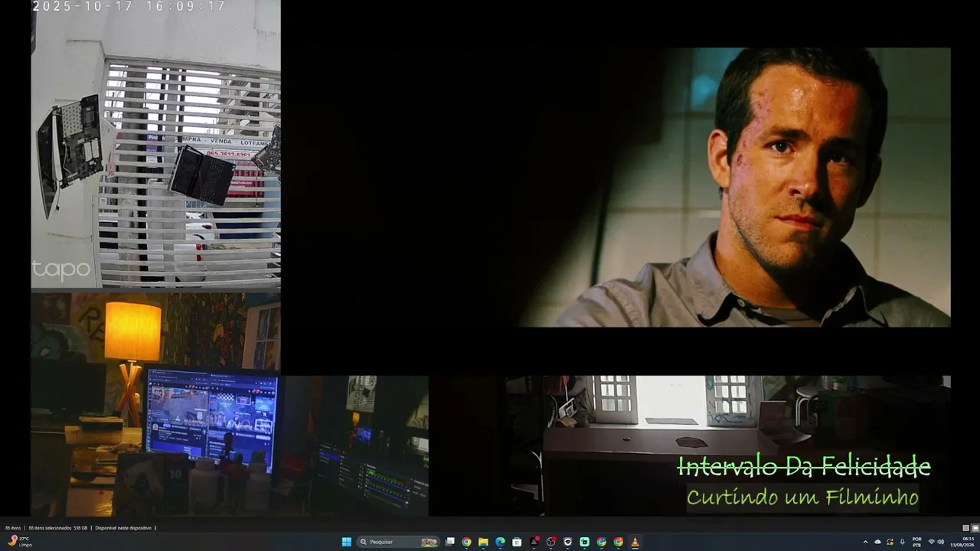The image size is (980, 551).
Task: Click the Tapo security camera feed
Action: pyautogui.click(x=155, y=145)
